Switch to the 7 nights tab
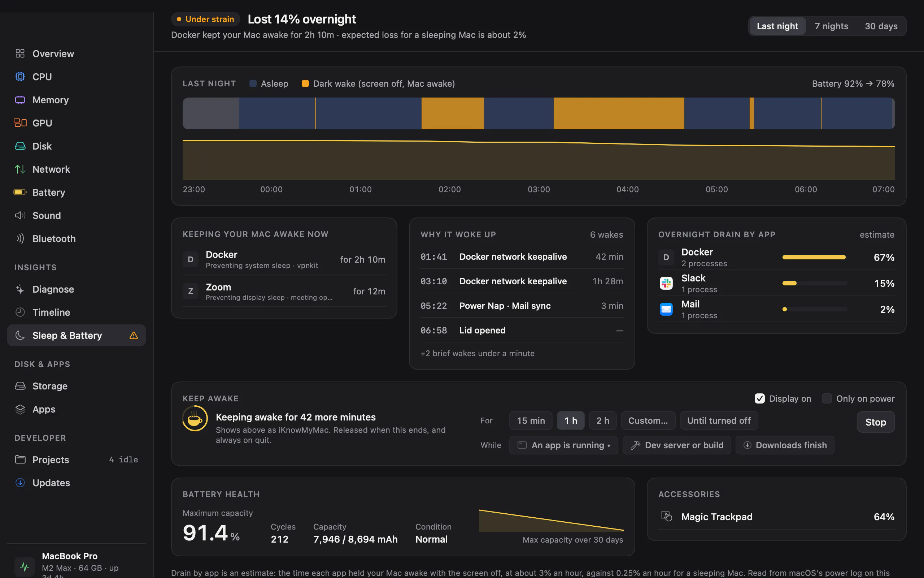Screen dimensions: 924x578 tap(831, 26)
